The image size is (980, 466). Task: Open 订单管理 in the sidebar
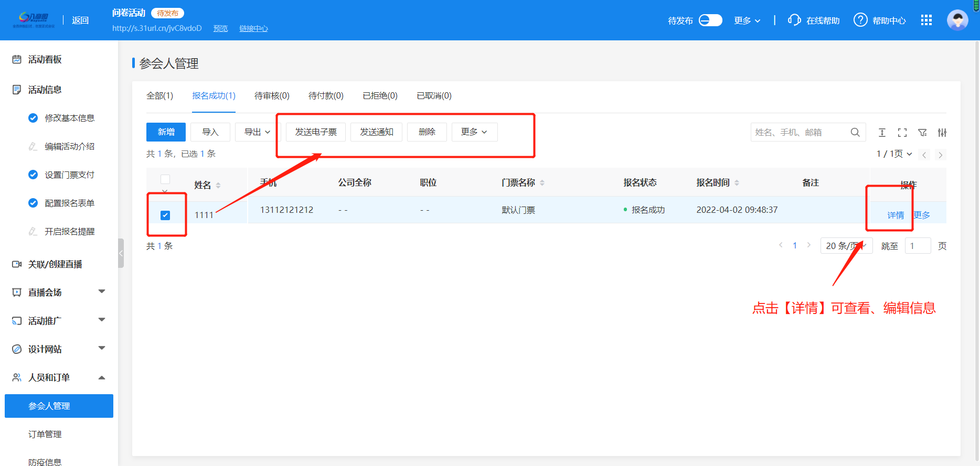coord(45,434)
